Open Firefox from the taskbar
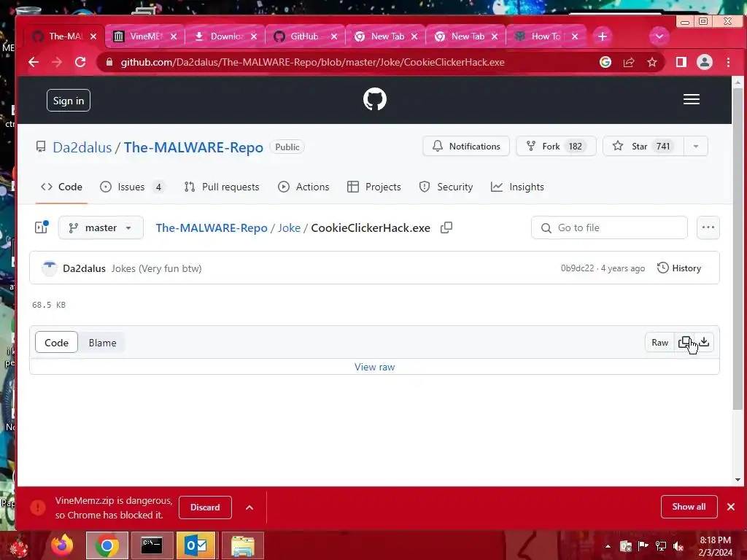The width and height of the screenshot is (747, 560). pyautogui.click(x=63, y=545)
